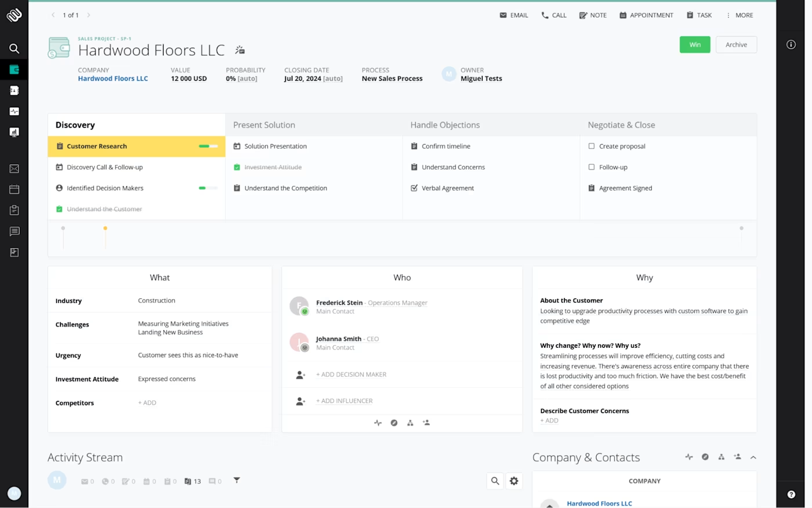The image size is (812, 508).
Task: Click + ADD DECISION MAKER
Action: 351,374
